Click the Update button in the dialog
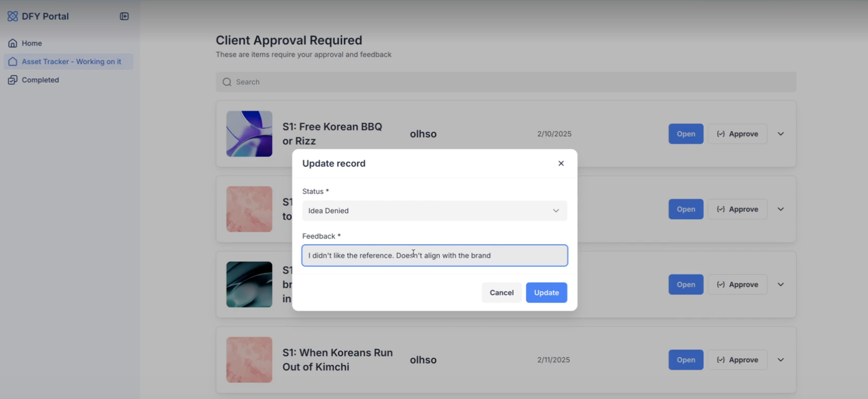Image resolution: width=868 pixels, height=399 pixels. coord(546,292)
